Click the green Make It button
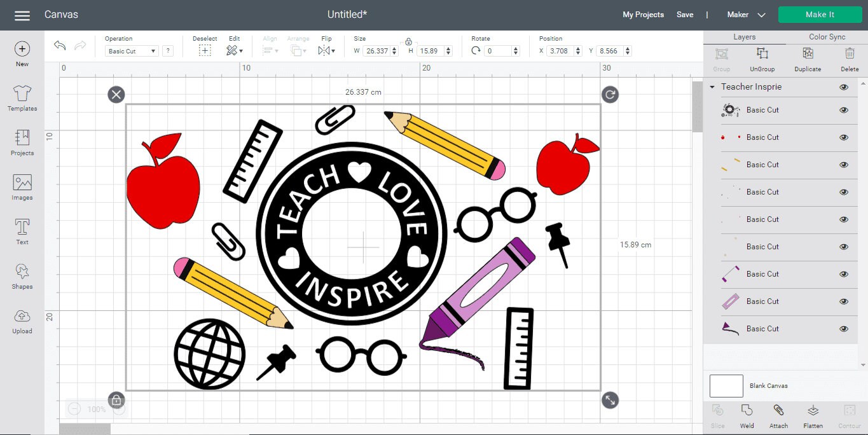This screenshot has width=868, height=435. (820, 15)
